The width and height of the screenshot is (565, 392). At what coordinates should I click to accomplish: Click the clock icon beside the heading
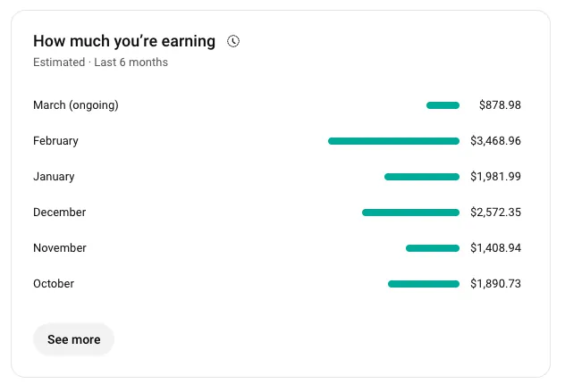tap(233, 41)
